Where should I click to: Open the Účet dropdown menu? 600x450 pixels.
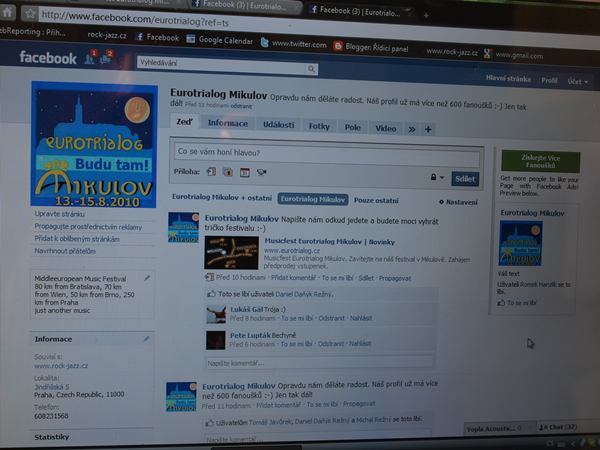tap(577, 82)
